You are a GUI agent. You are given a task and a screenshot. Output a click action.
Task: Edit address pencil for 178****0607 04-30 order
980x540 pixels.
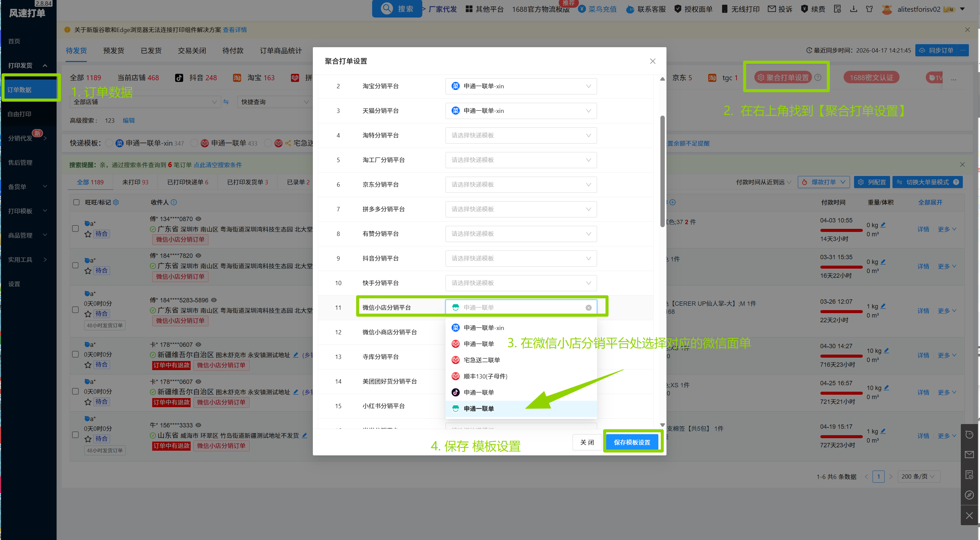pyautogui.click(x=296, y=355)
